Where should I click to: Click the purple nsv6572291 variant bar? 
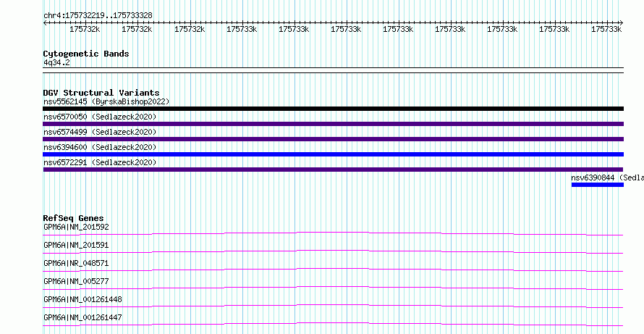click(333, 170)
